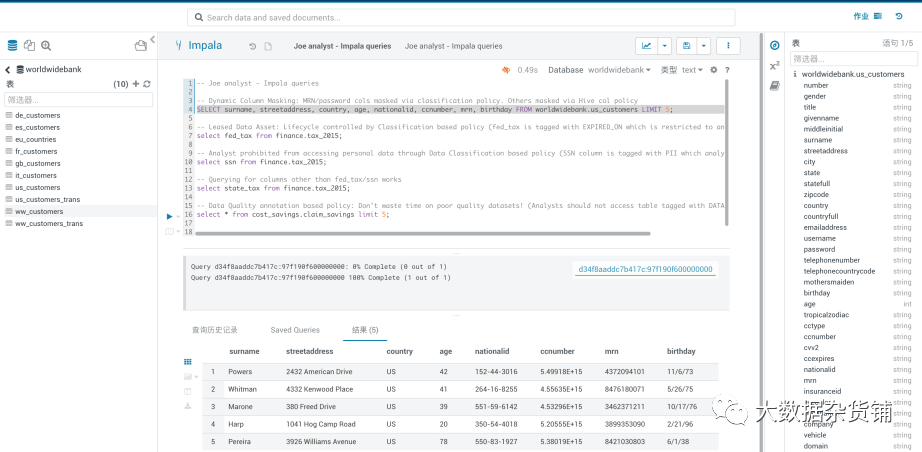This screenshot has height=452, width=922.
Task: Open the functions x² panel icon
Action: pyautogui.click(x=774, y=66)
